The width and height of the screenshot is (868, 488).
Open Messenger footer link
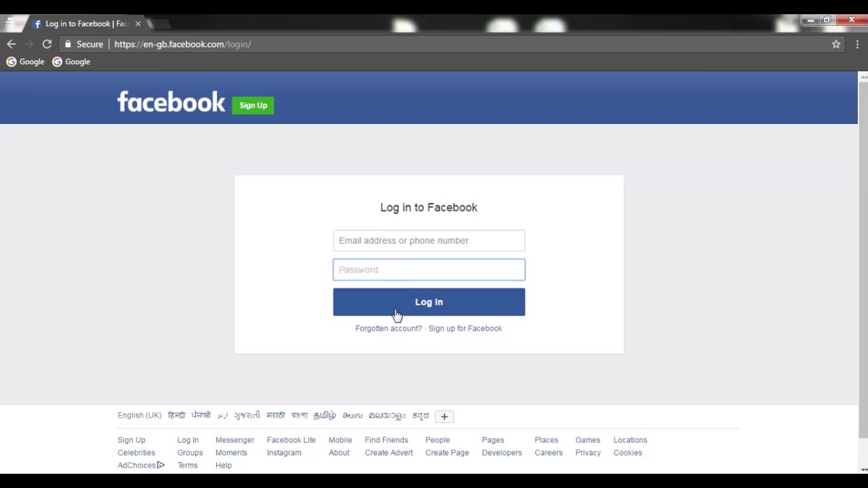tap(235, 440)
